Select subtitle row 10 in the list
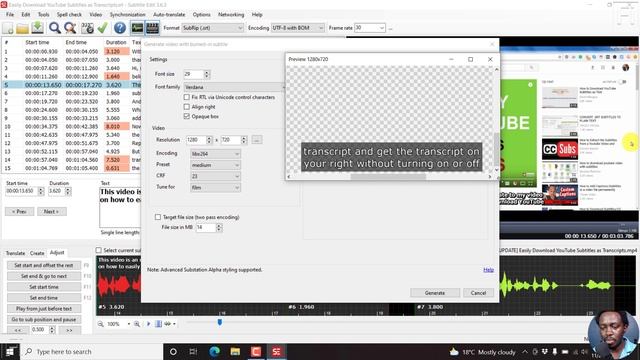640x360 pixels. (x=71, y=127)
